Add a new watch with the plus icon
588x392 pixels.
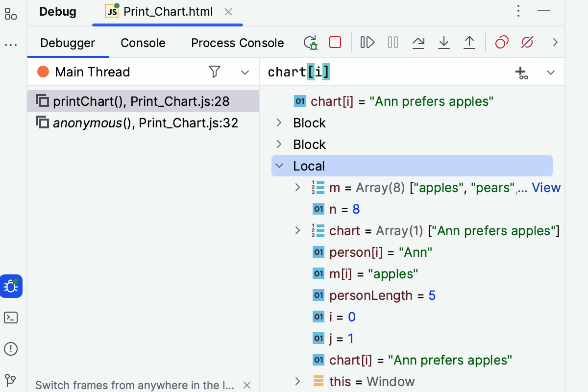click(x=521, y=72)
